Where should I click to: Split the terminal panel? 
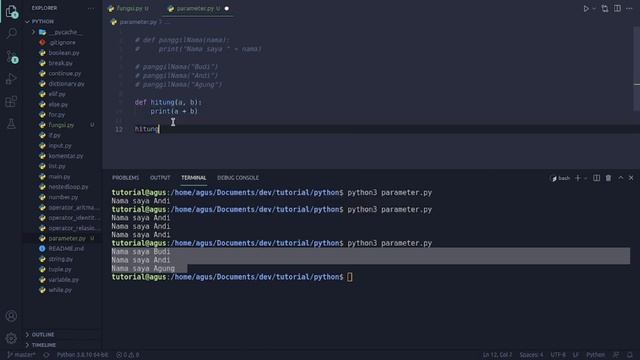coord(596,178)
